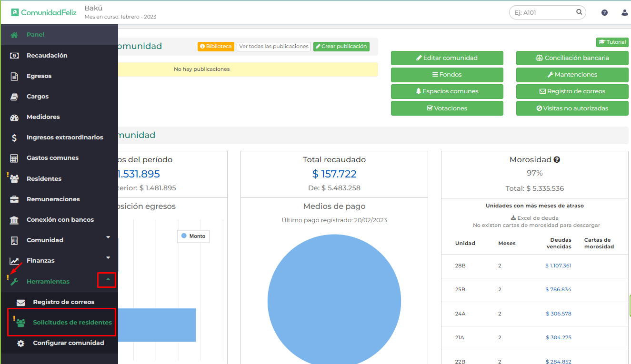This screenshot has height=364, width=631.
Task: Click the Remuneraciones briefcase icon
Action: [x=14, y=199]
